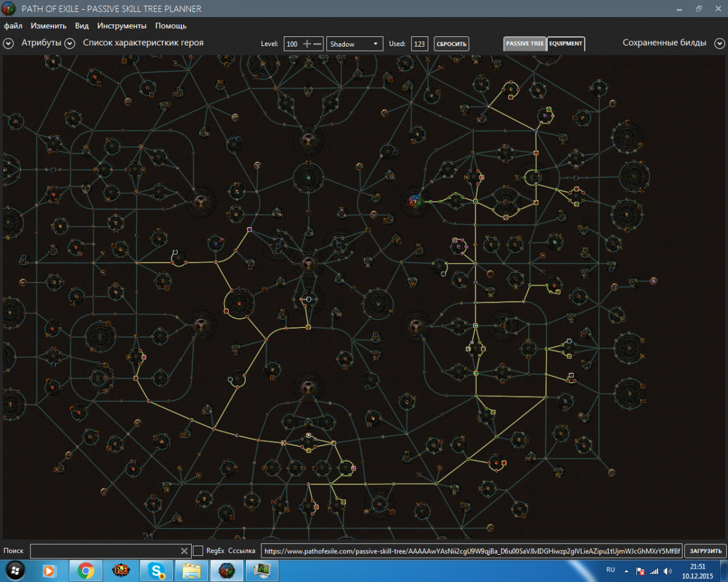
Task: Clear the search field with X
Action: [184, 551]
